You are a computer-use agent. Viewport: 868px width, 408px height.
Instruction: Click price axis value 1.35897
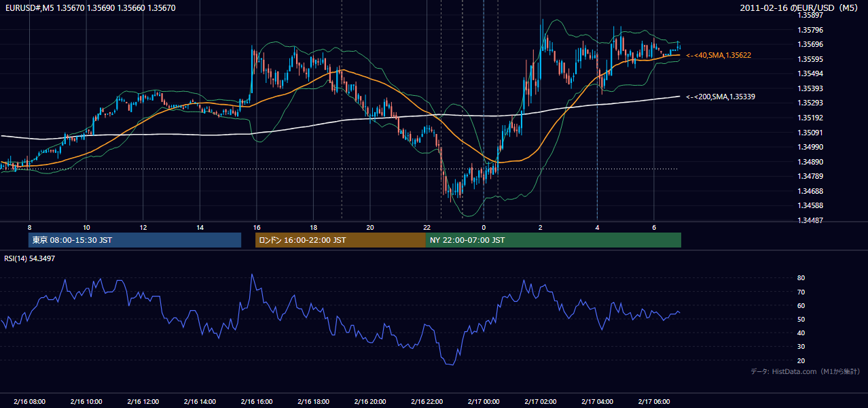[810, 15]
